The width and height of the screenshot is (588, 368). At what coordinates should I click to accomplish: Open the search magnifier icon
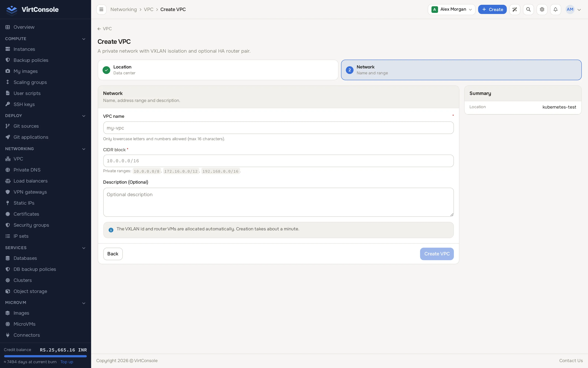click(528, 10)
